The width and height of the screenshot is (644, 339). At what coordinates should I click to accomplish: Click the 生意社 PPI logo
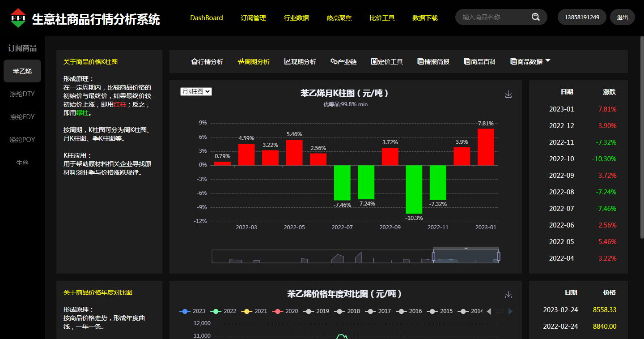click(18, 18)
